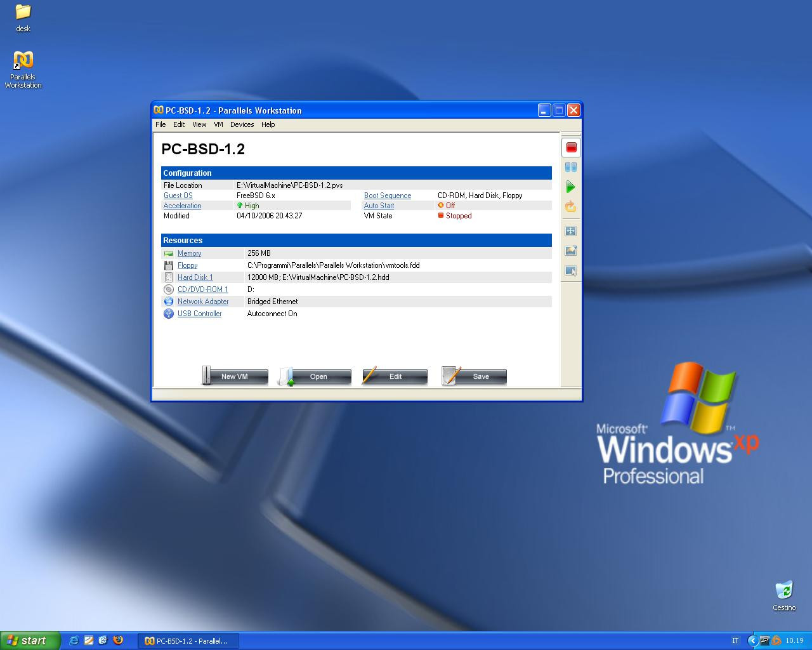Click the red Stop VM toolbar icon
Viewport: 812px width, 650px height.
[x=571, y=147]
